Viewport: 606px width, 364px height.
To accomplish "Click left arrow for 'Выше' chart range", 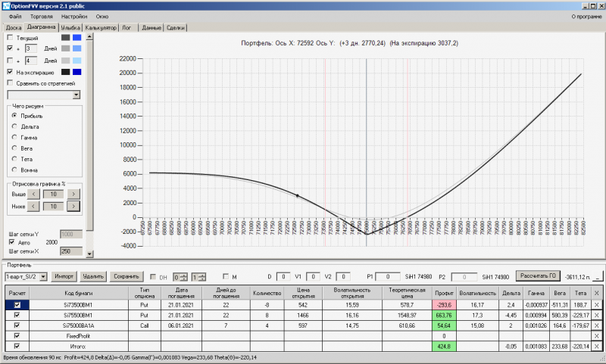I will tap(34, 194).
